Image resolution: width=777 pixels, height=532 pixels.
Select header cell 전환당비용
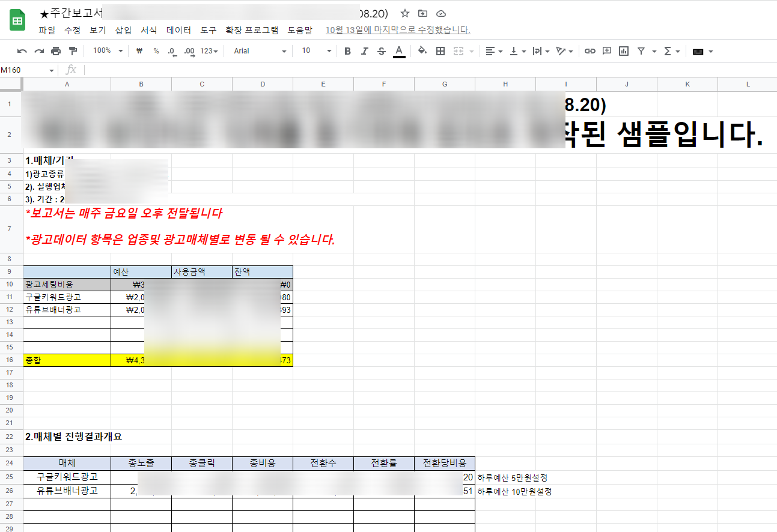click(445, 463)
